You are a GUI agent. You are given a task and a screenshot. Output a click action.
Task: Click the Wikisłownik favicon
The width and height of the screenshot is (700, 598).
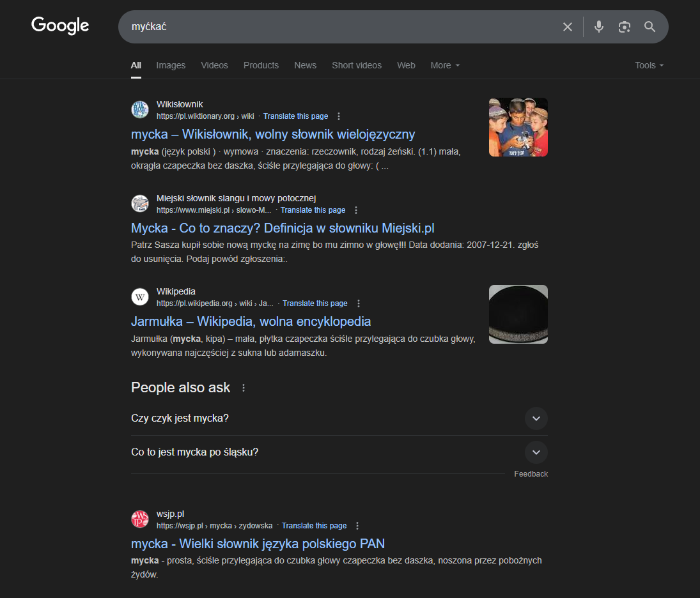(x=140, y=110)
